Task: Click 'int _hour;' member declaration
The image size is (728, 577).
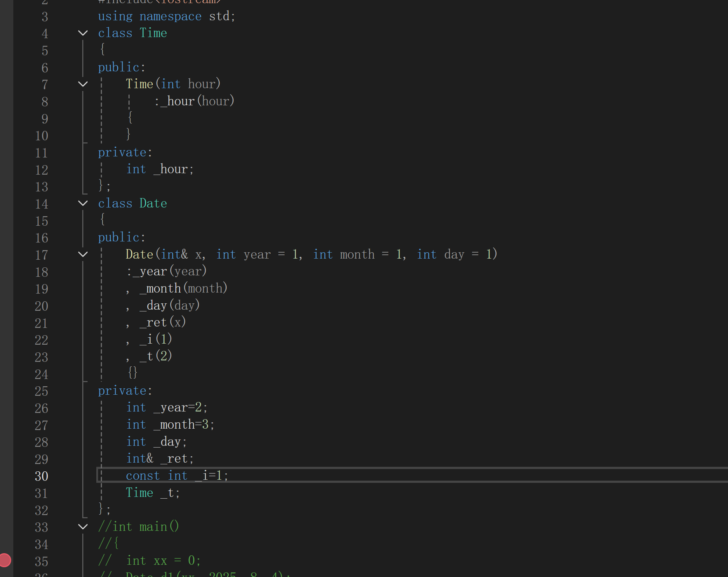Action: [160, 169]
